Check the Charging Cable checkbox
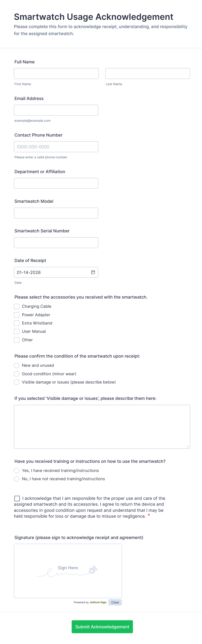Screen dimensions: 202x644 tap(17, 306)
